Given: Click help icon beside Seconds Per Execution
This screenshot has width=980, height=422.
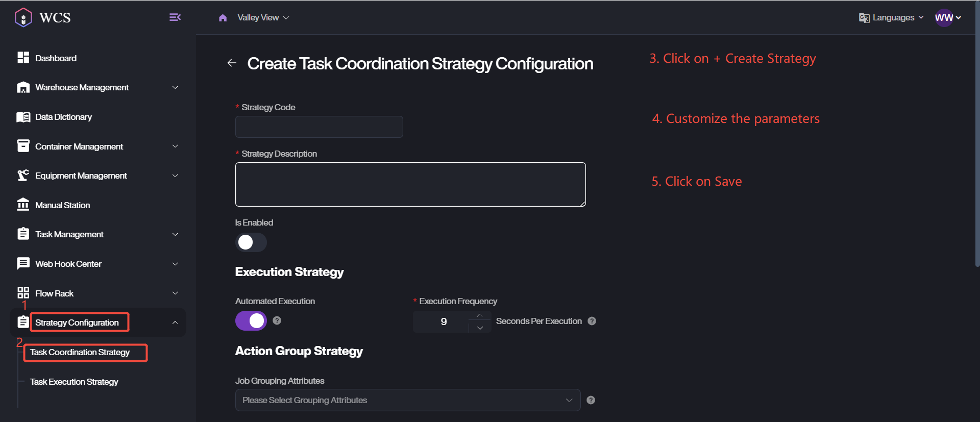Looking at the screenshot, I should coord(592,321).
